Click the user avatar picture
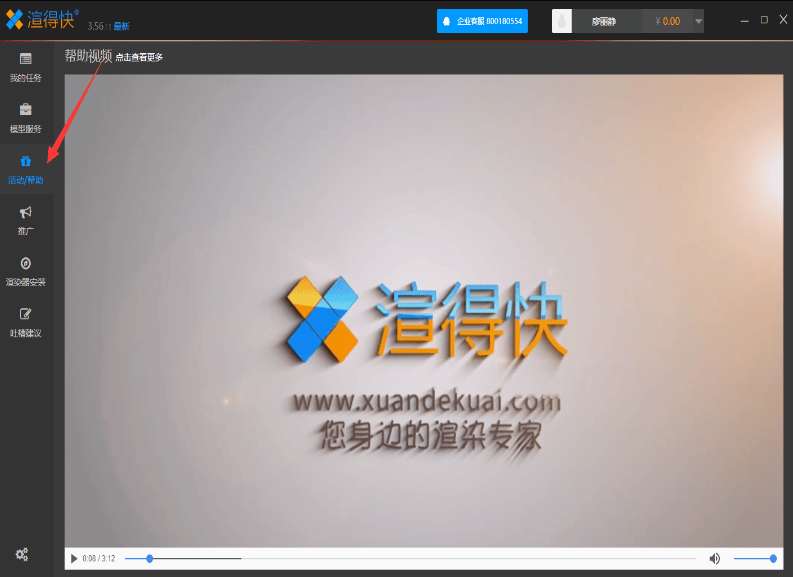 (x=561, y=21)
